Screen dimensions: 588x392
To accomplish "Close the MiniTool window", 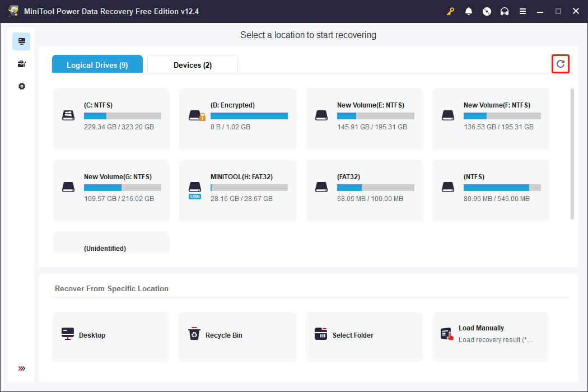I will pyautogui.click(x=576, y=11).
